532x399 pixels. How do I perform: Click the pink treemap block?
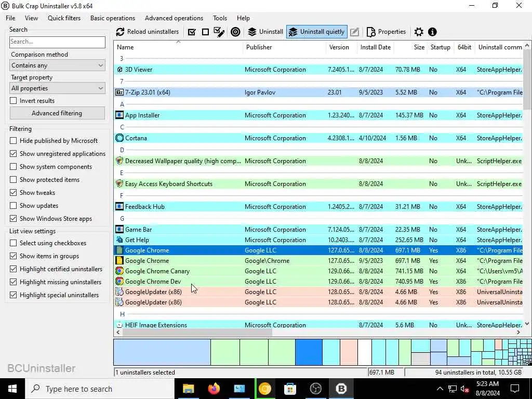(x=349, y=352)
